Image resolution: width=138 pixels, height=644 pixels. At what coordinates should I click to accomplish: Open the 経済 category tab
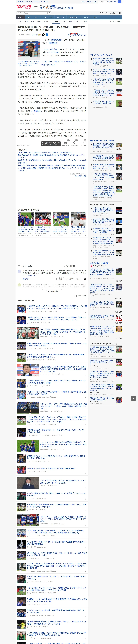39,21
